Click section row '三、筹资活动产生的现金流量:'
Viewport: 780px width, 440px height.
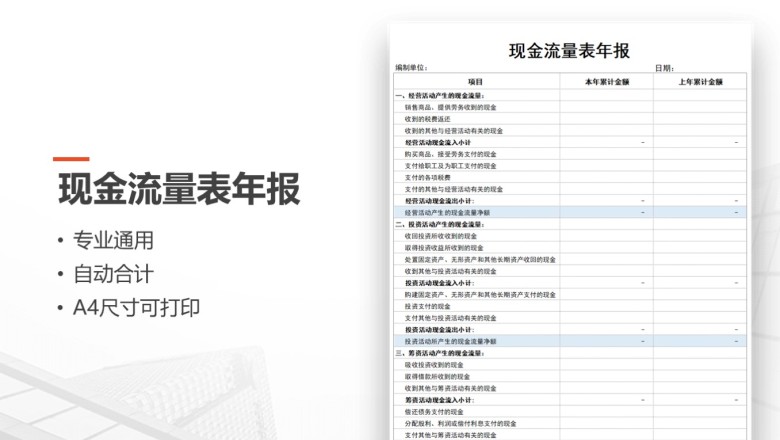[570, 353]
